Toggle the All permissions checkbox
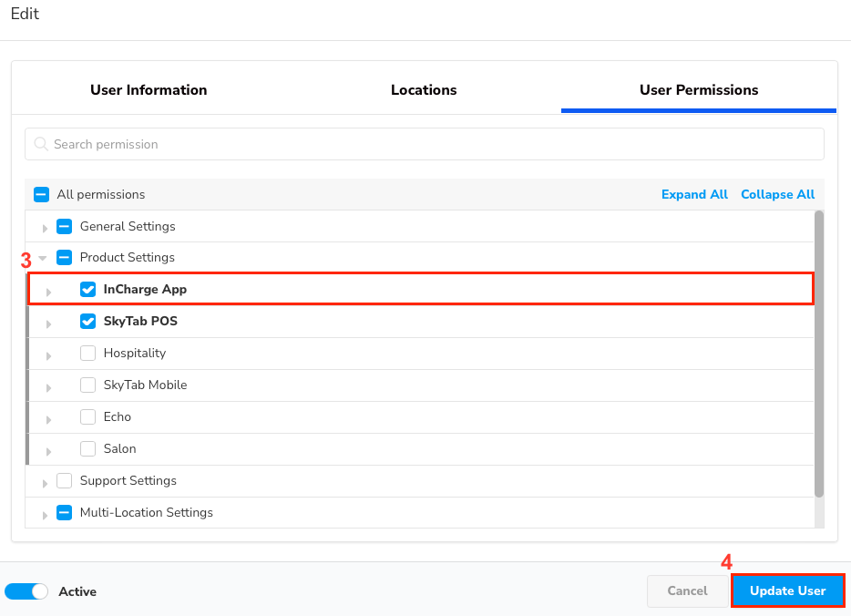Image resolution: width=851 pixels, height=616 pixels. point(41,194)
